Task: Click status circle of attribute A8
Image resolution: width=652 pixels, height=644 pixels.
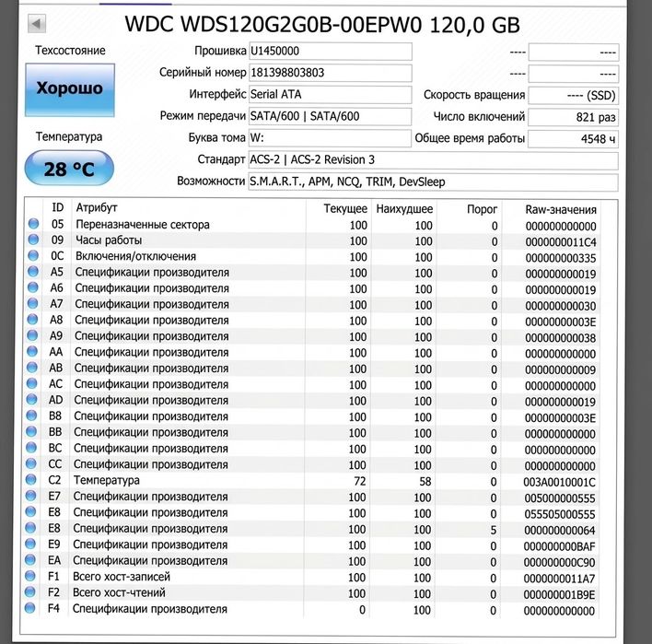Action: coord(32,320)
